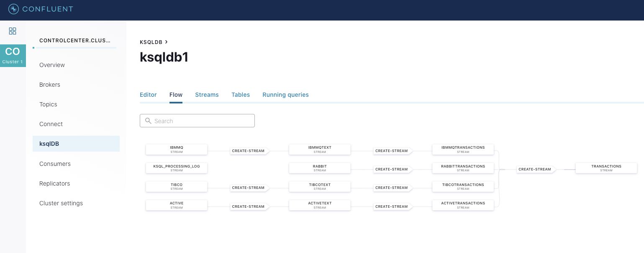Switch to the Editor tab

pos(148,95)
